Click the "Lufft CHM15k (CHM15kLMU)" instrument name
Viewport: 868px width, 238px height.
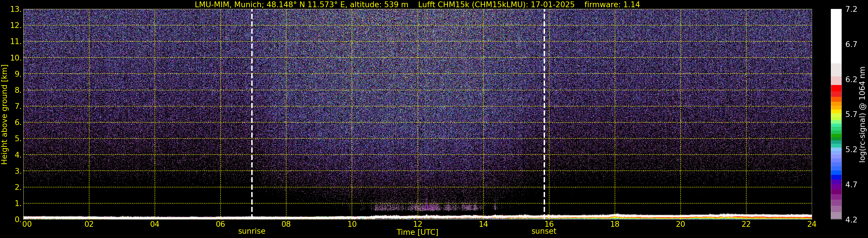pyautogui.click(x=472, y=4)
